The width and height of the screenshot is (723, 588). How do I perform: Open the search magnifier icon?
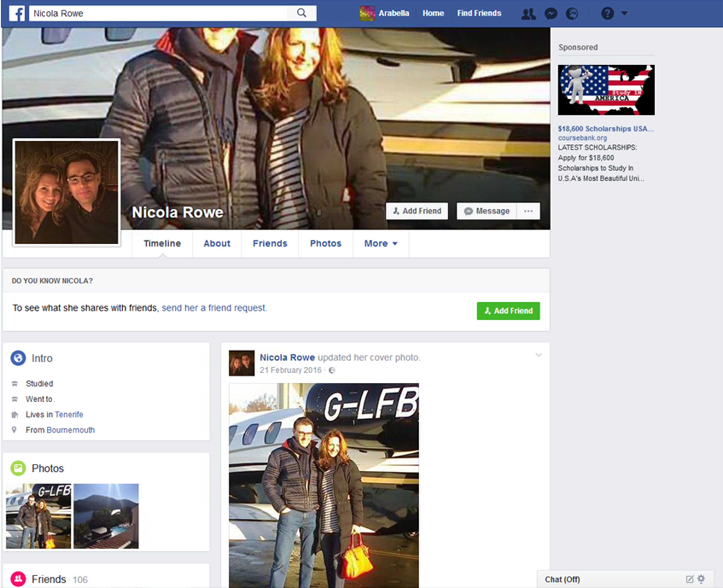click(301, 13)
